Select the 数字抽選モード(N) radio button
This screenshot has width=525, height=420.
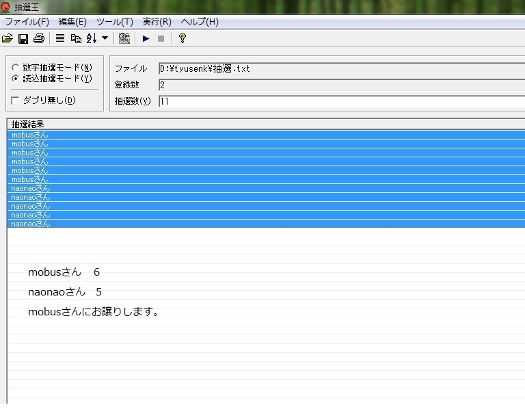15,68
